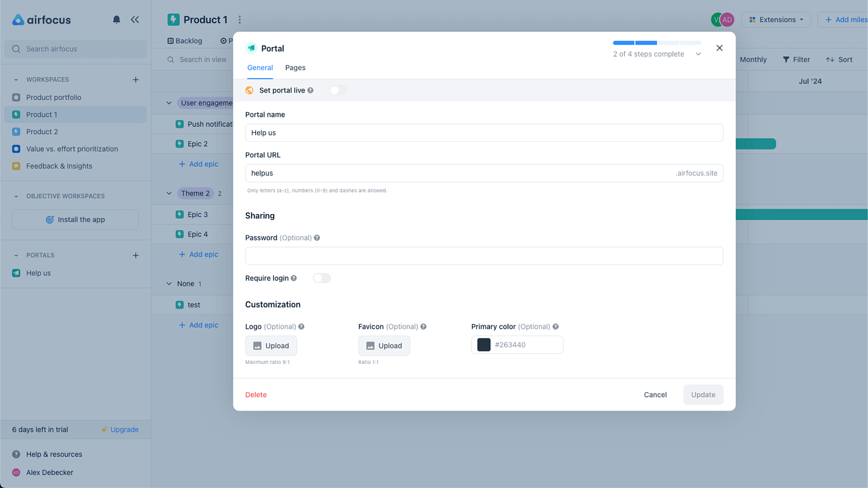Viewport: 868px width, 488px height.
Task: Switch to the General tab
Action: [260, 68]
